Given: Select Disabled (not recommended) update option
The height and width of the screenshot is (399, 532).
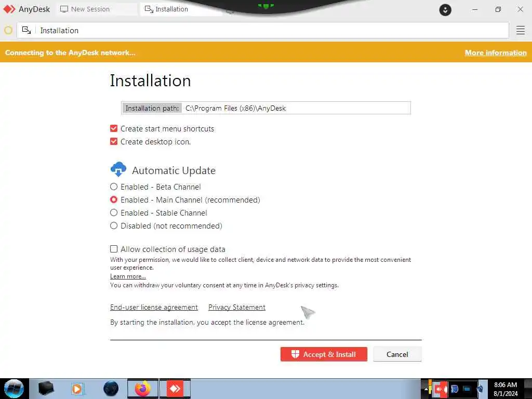Looking at the screenshot, I should click(114, 225).
